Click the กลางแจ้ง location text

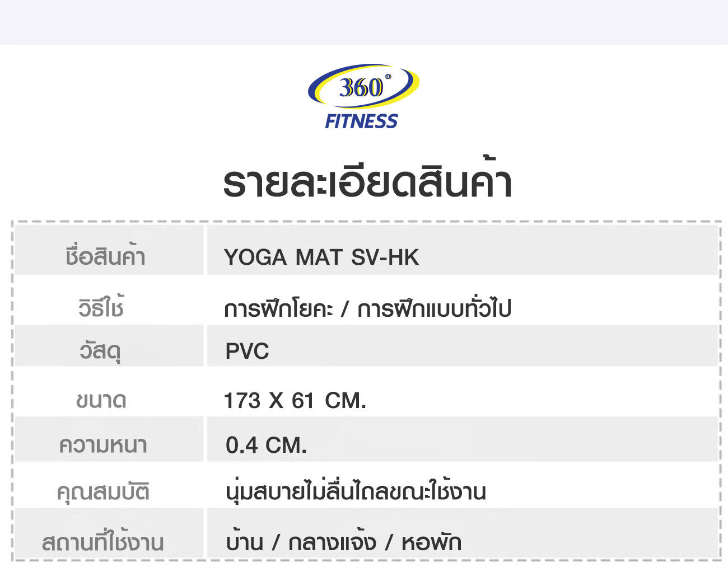[x=332, y=541]
